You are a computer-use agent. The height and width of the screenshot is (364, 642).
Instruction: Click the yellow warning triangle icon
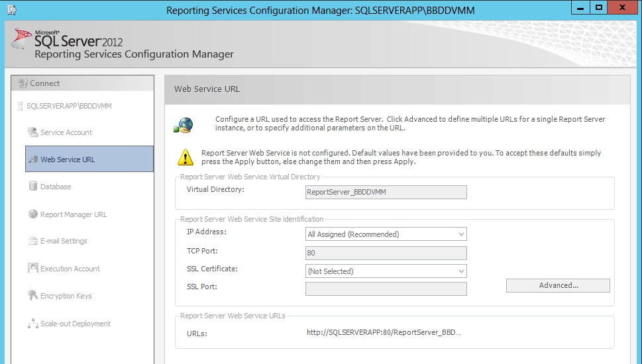[185, 158]
